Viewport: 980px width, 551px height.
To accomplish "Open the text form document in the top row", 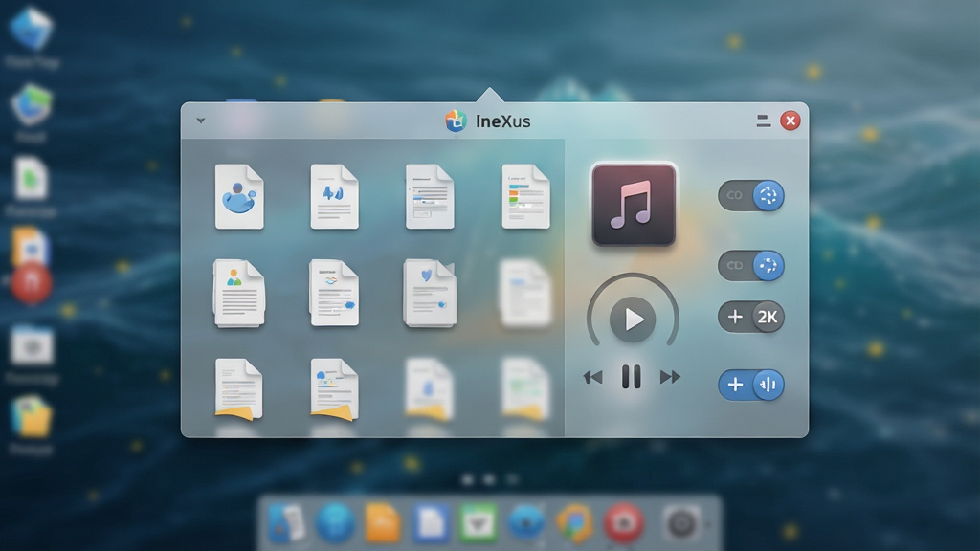I will [430, 197].
